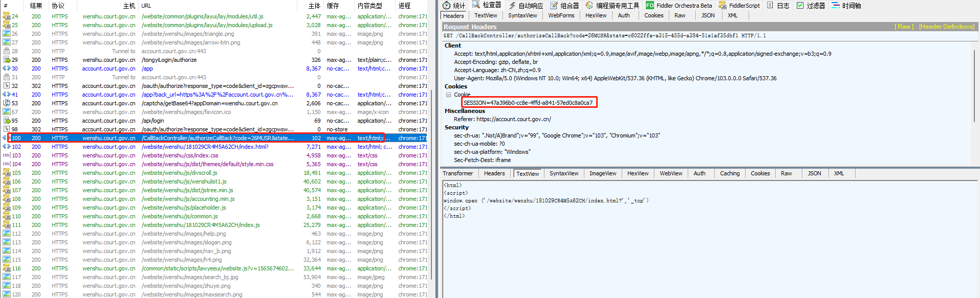
Task: Open response SyntaxView tab
Action: tap(564, 173)
